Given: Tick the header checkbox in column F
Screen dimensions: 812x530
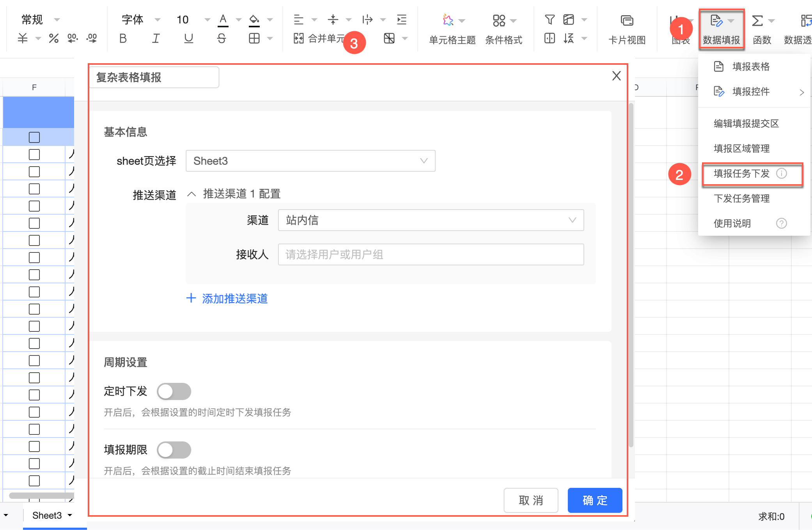Looking at the screenshot, I should point(34,137).
